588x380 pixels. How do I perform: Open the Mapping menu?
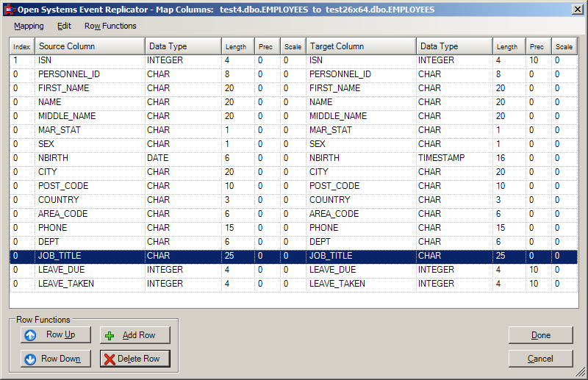point(29,26)
